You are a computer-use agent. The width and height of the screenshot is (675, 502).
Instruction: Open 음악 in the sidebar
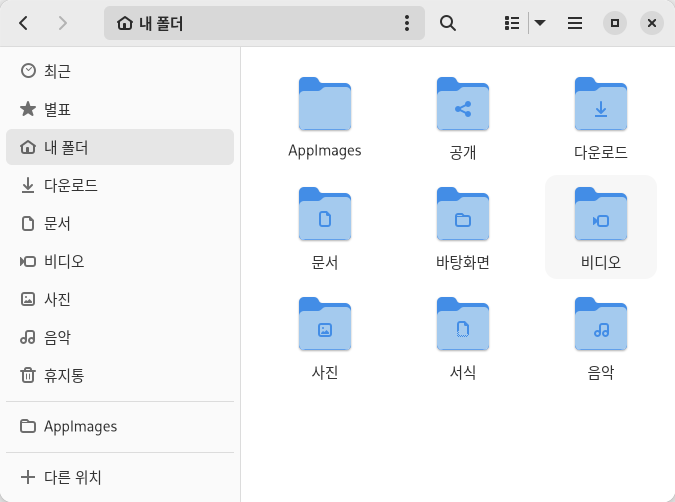click(x=120, y=337)
